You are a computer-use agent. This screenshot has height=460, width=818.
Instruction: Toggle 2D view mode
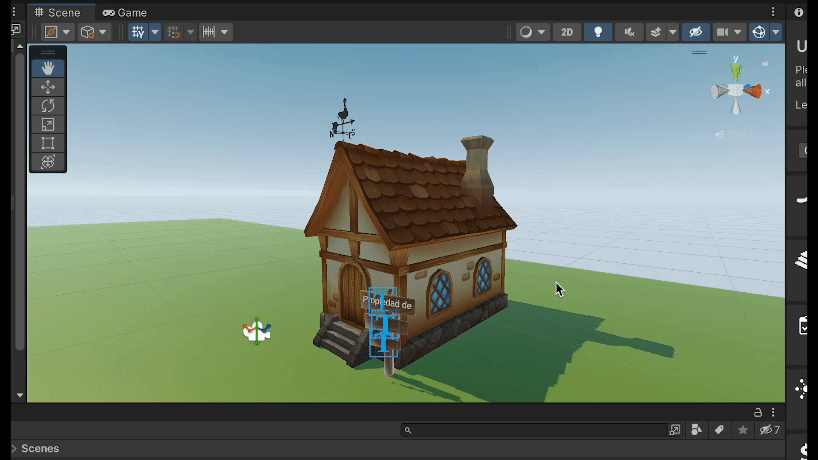567,32
